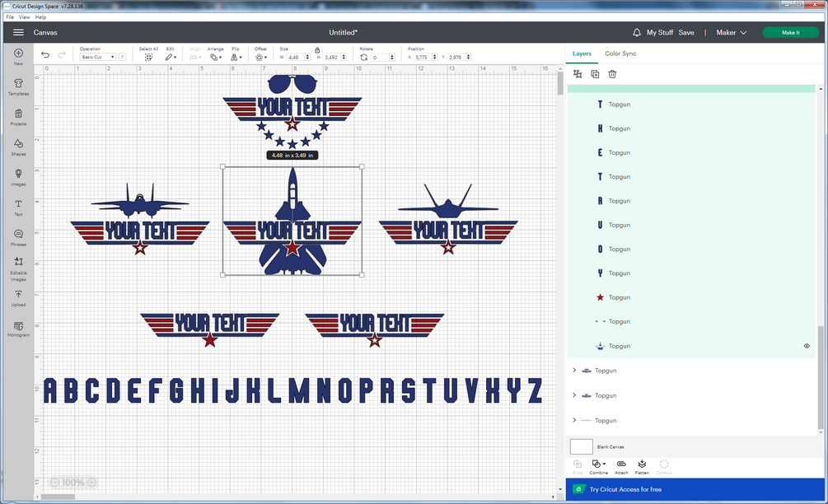Click Save in the header
Viewport: 828px width, 504px height.
[686, 32]
